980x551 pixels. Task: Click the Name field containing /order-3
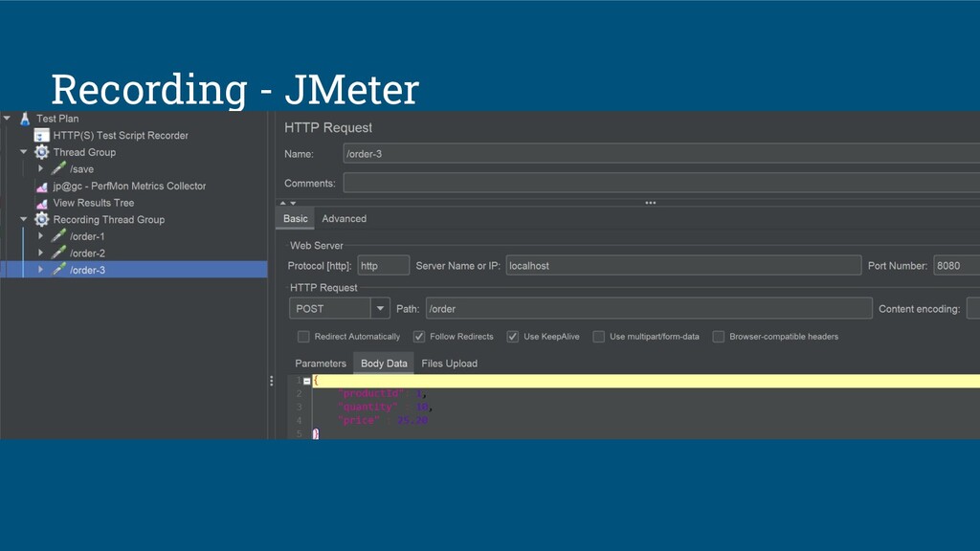tap(661, 154)
